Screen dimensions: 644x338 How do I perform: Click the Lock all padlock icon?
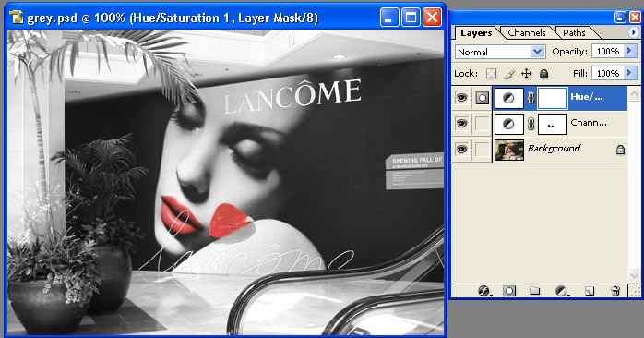click(x=543, y=74)
